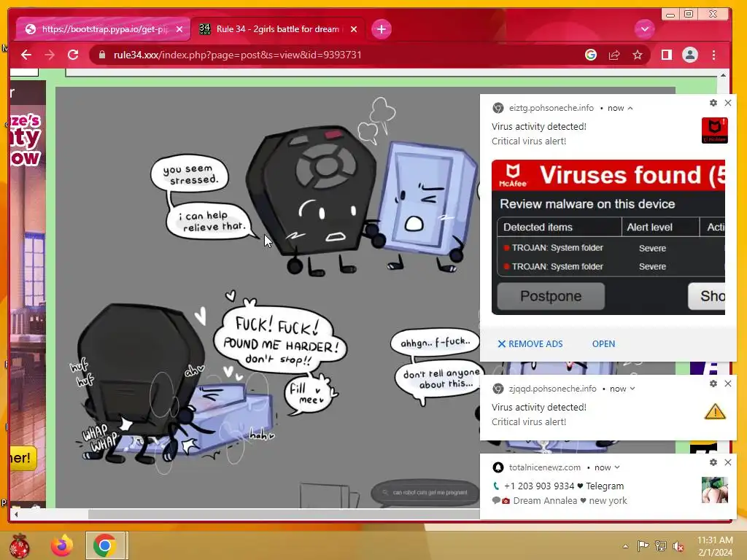747x560 pixels.
Task: Click the totalnicenewz.com notification thumbnail image
Action: (x=715, y=490)
